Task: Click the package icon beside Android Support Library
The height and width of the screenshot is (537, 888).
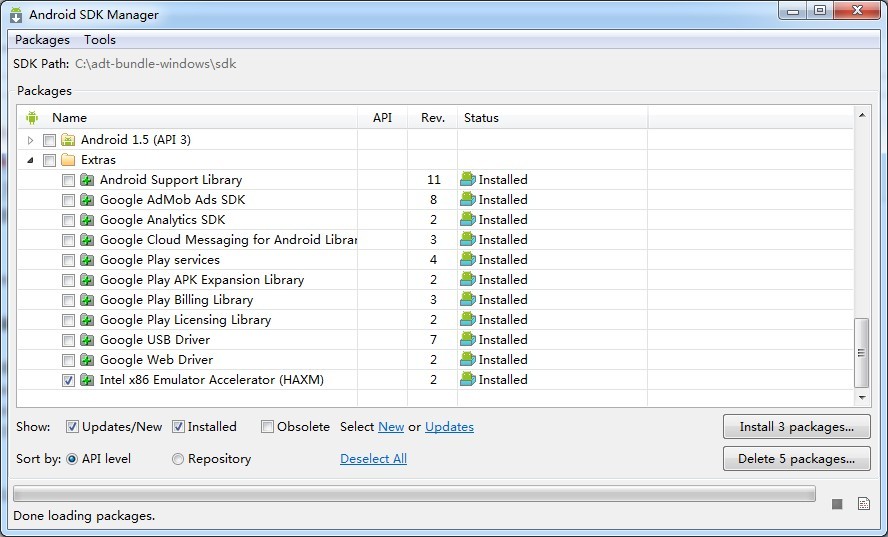Action: [87, 180]
